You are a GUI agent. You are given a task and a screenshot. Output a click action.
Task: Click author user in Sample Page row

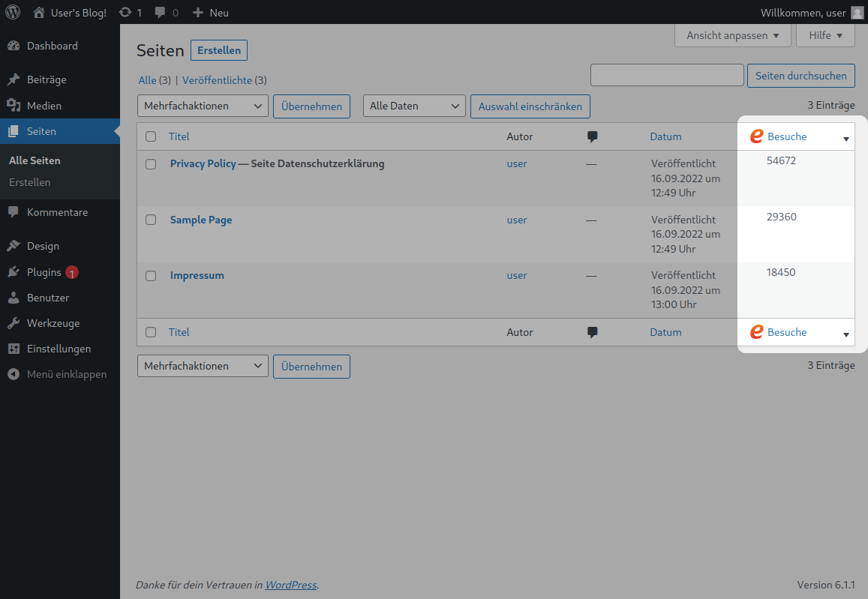[x=516, y=220]
